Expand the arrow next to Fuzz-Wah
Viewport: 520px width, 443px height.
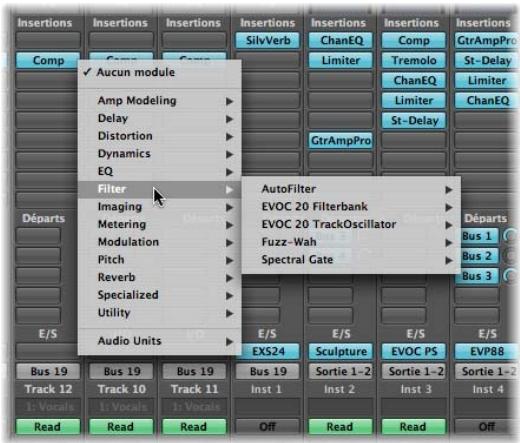click(x=449, y=243)
